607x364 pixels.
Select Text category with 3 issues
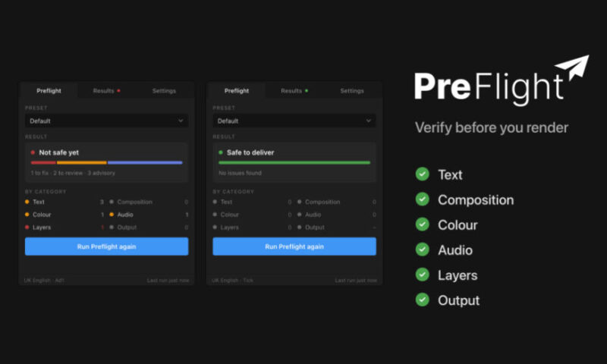[64, 202]
